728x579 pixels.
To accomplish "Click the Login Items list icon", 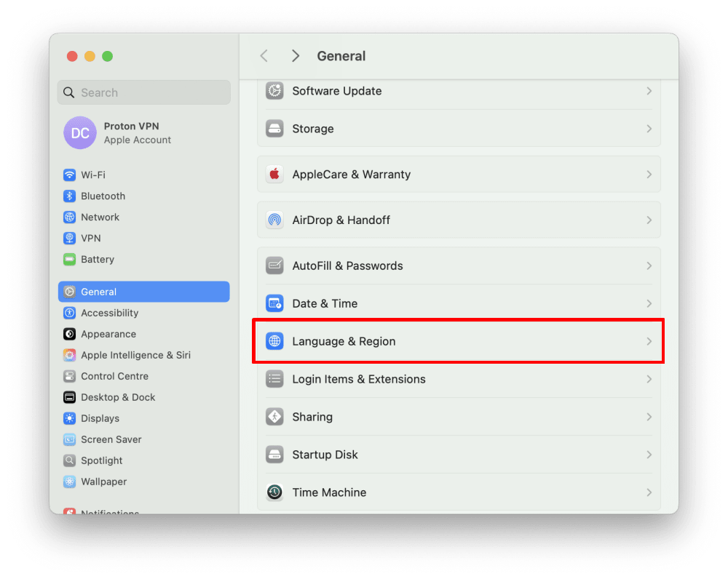I will (x=275, y=379).
